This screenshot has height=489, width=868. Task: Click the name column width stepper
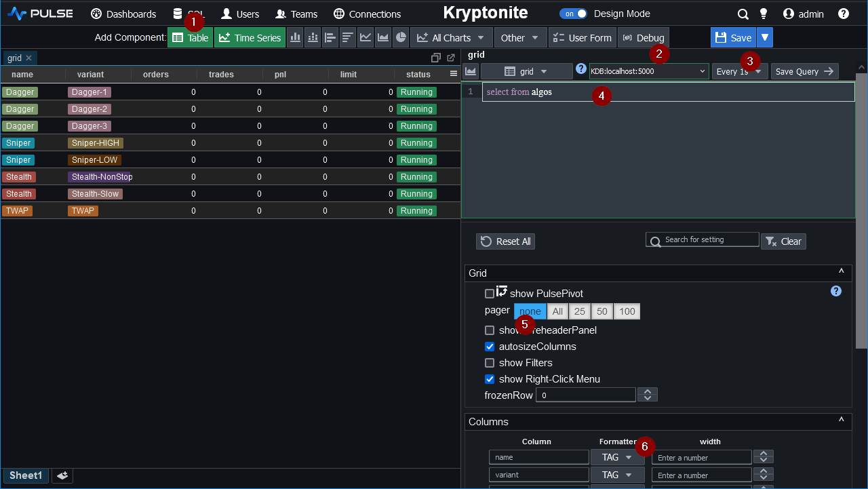point(764,457)
